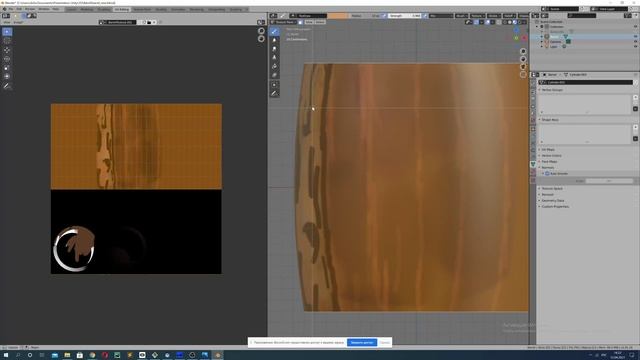Image resolution: width=640 pixels, height=360 pixels.
Task: Click the Strength slider in viewport header
Action: (x=404, y=16)
